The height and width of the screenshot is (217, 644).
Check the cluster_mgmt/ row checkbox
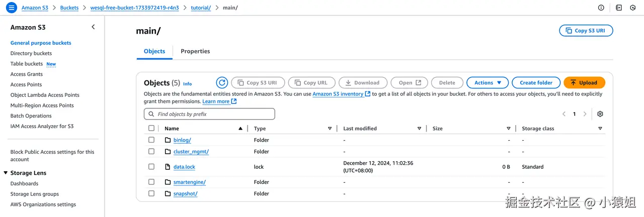pyautogui.click(x=151, y=151)
